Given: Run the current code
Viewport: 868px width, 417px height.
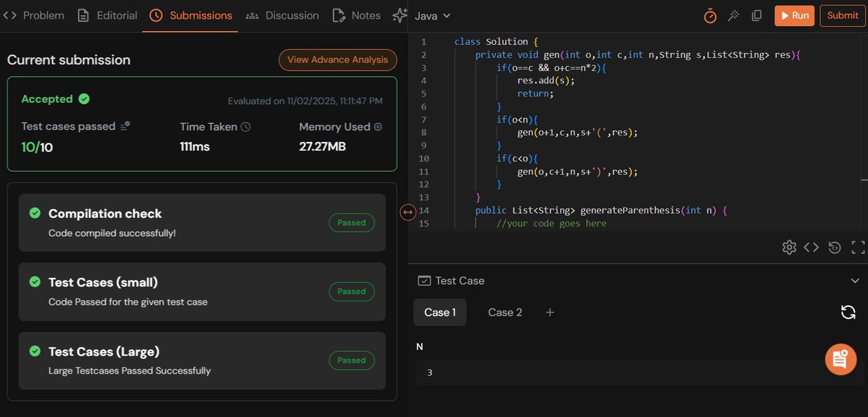Looking at the screenshot, I should [x=794, y=15].
